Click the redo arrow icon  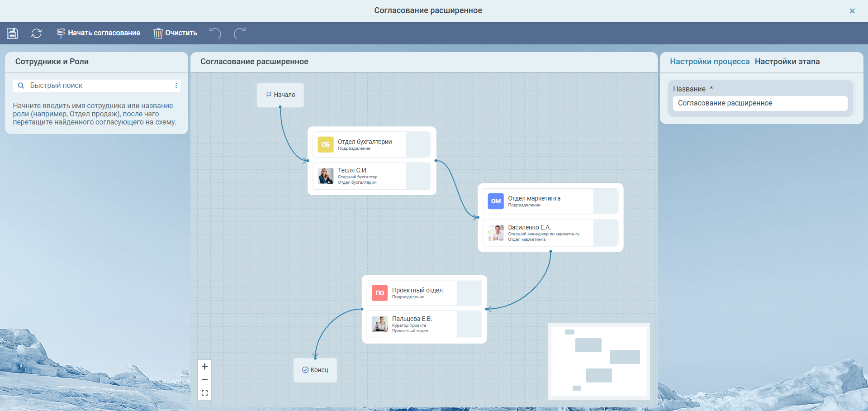coord(240,33)
